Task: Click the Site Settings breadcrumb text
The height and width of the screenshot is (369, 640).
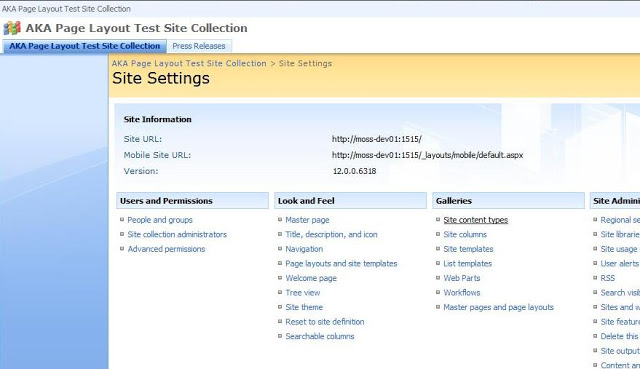Action: [305, 63]
